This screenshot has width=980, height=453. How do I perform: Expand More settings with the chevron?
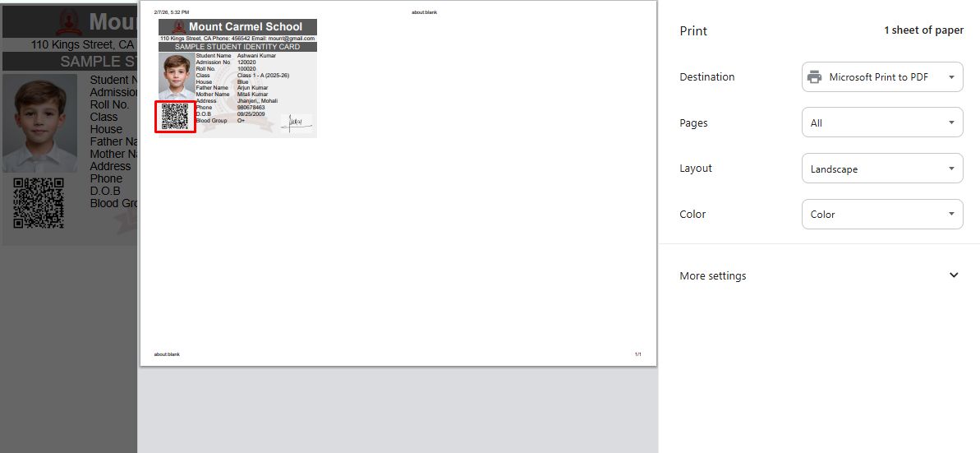pos(953,275)
